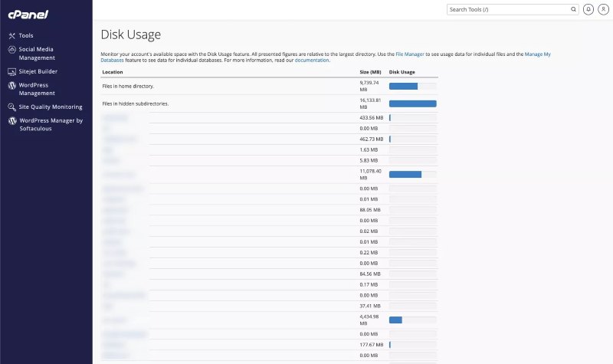Select the 88.05 MB size value
Image resolution: width=613 pixels, height=364 pixels.
pyautogui.click(x=370, y=210)
